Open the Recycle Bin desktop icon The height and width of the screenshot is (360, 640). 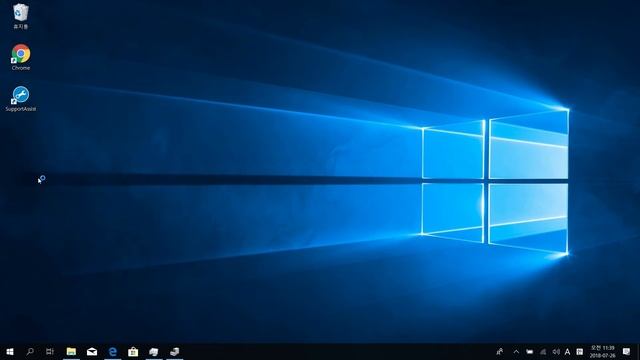[21, 16]
